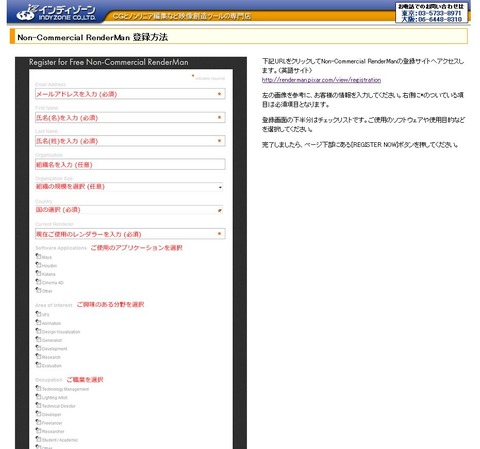Click the paragraph mentioning REGISTER NOW button
This screenshot has height=449, width=480.
click(360, 145)
